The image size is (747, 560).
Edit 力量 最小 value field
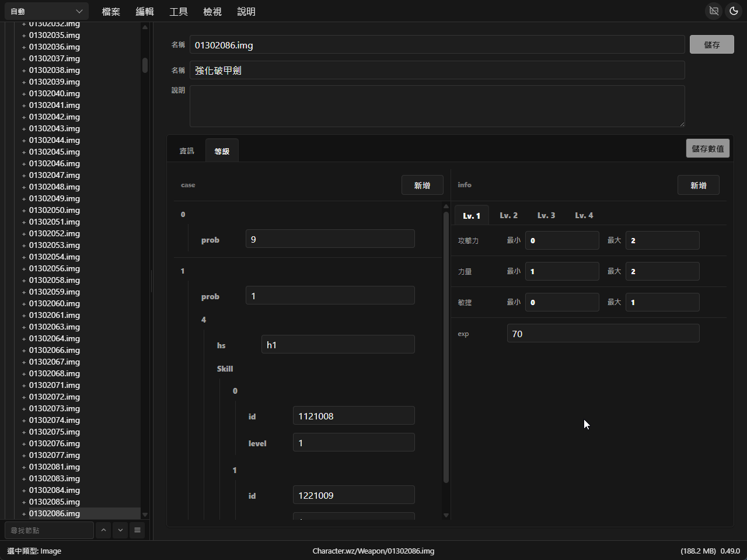tap(562, 271)
